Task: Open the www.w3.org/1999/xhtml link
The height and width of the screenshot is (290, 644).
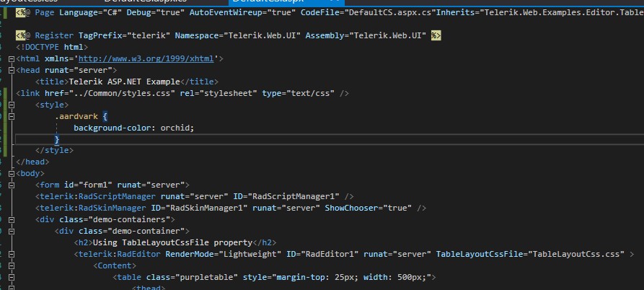Action: pyautogui.click(x=146, y=58)
